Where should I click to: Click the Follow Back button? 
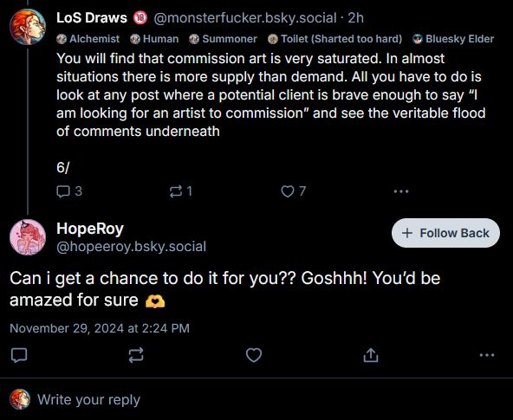point(445,233)
